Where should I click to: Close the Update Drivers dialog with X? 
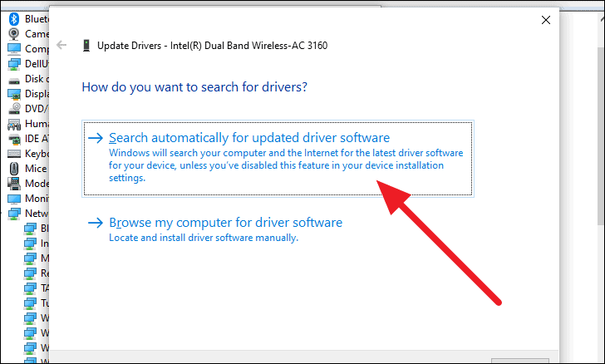point(545,20)
